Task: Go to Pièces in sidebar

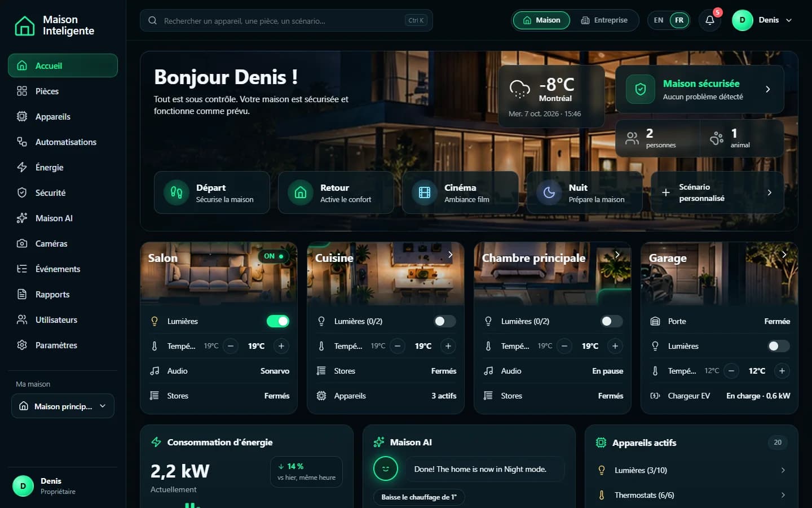Action: [x=63, y=91]
